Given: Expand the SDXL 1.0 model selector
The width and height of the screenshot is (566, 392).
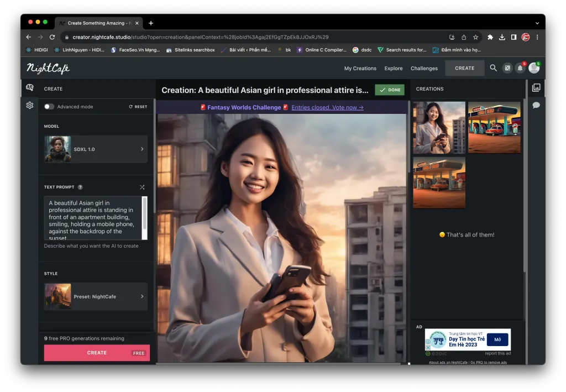Looking at the screenshot, I should [x=95, y=149].
